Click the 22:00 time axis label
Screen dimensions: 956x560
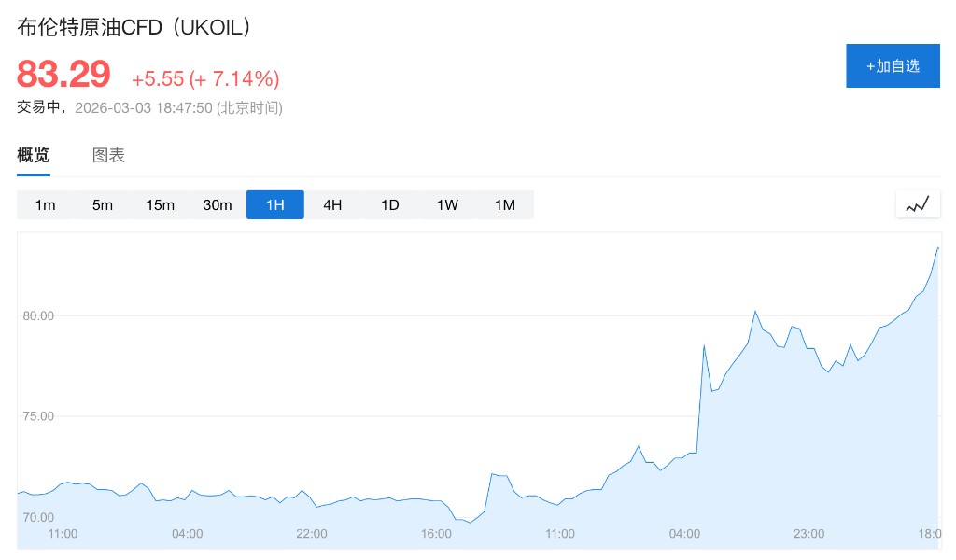pos(312,534)
